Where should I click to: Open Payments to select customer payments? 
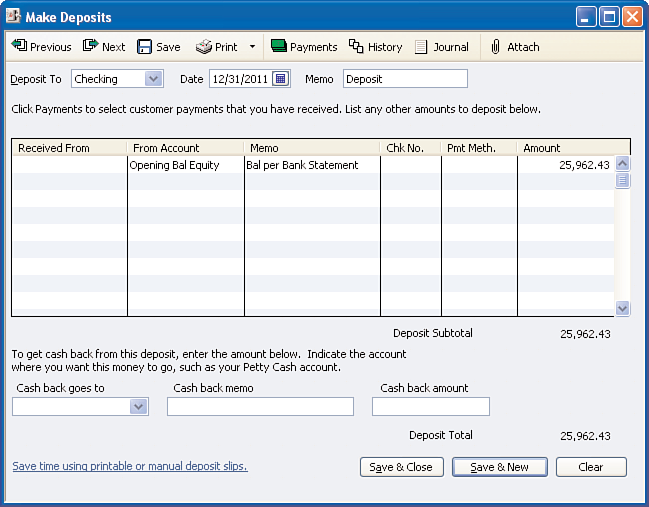click(304, 47)
